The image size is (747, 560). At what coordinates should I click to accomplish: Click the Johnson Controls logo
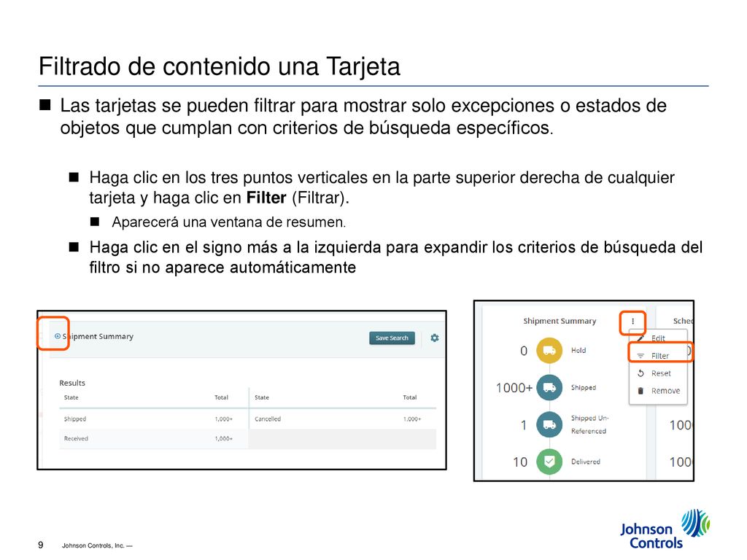click(x=665, y=529)
